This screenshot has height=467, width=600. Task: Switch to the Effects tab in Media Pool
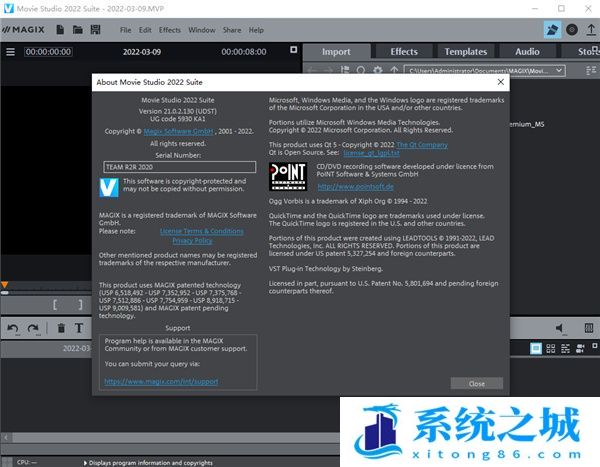[404, 52]
